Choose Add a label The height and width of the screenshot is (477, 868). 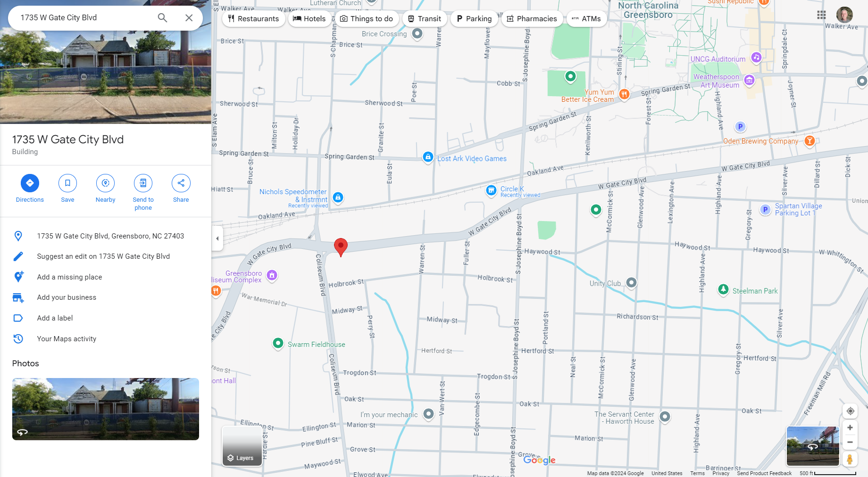coord(106,318)
